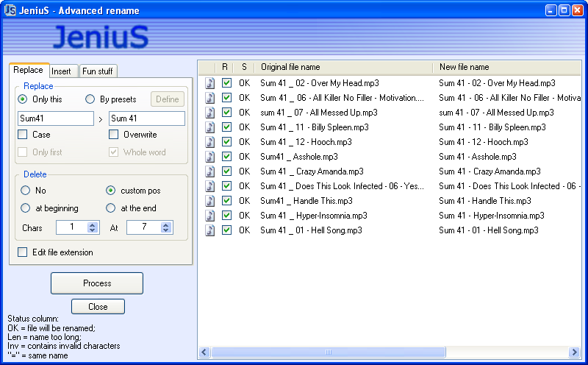Select new name 'Sum 41 - Hooch.mp3'
The image size is (588, 365).
point(484,142)
